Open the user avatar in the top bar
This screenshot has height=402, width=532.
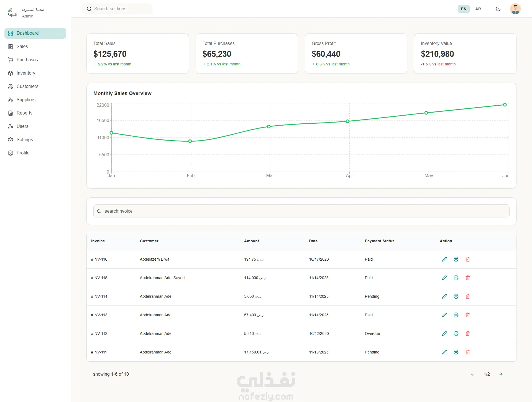pos(515,9)
